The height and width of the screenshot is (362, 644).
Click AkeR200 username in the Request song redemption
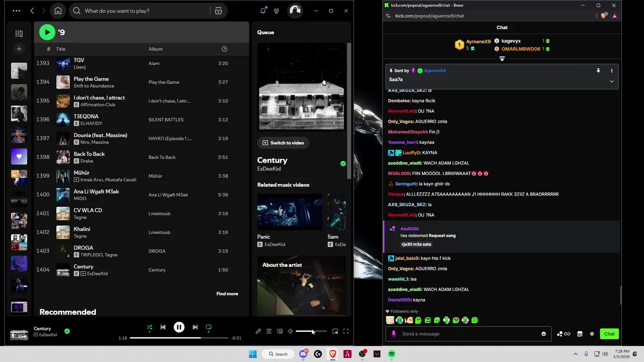(410, 229)
